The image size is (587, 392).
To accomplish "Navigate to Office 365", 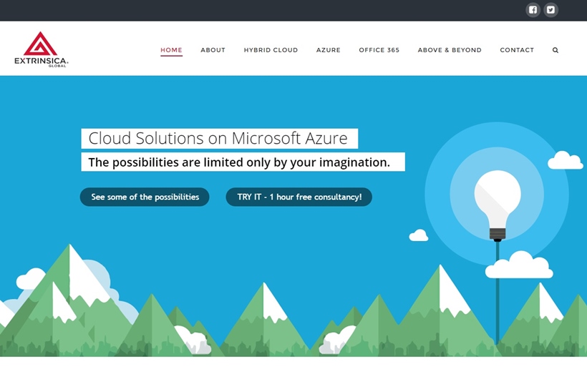I will 379,50.
